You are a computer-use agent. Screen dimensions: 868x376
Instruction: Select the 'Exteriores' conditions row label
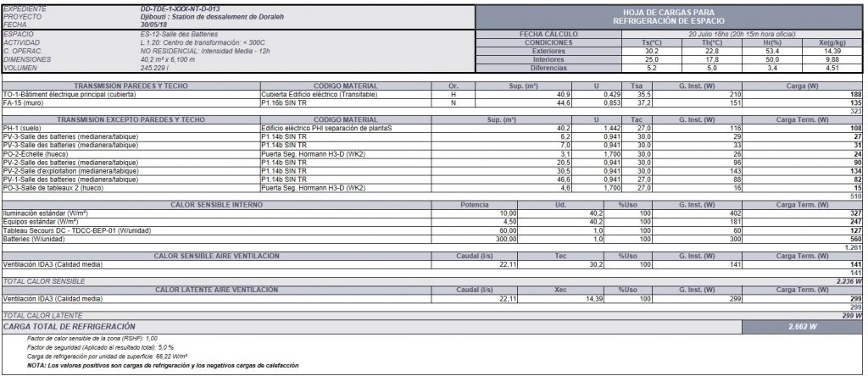[x=548, y=51]
